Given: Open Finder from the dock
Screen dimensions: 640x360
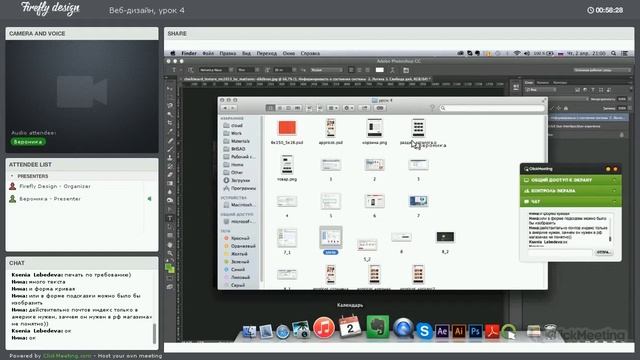Looking at the screenshot, I should (x=249, y=332).
